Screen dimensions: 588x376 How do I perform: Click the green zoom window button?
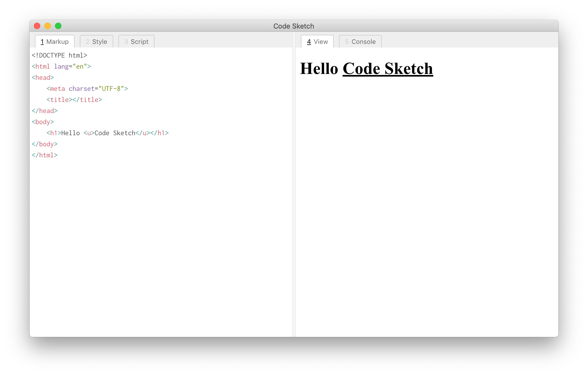tap(58, 26)
